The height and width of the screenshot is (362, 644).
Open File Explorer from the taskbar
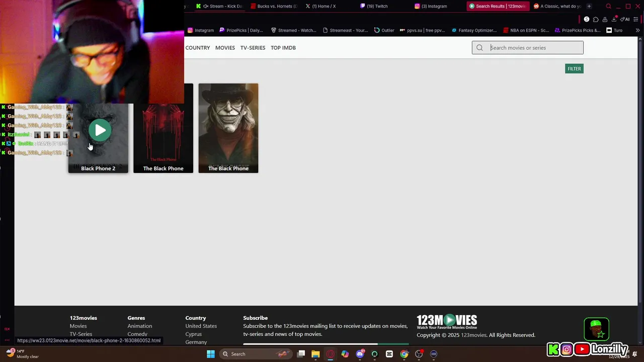[315, 354]
